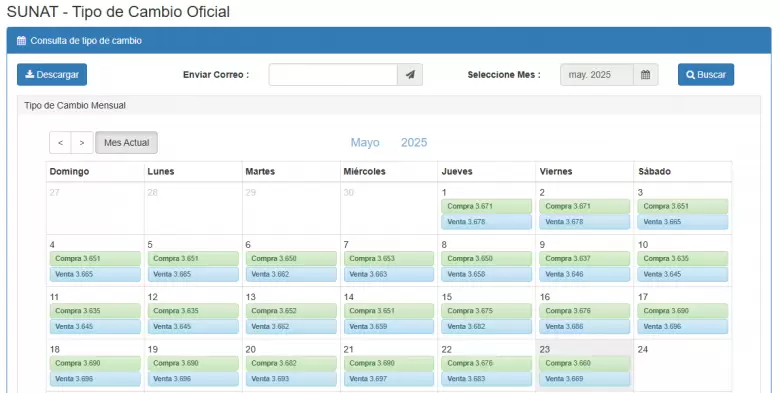Select Venta 3.645 on May 12
Image resolution: width=780 pixels, height=393 pixels.
[x=193, y=327]
